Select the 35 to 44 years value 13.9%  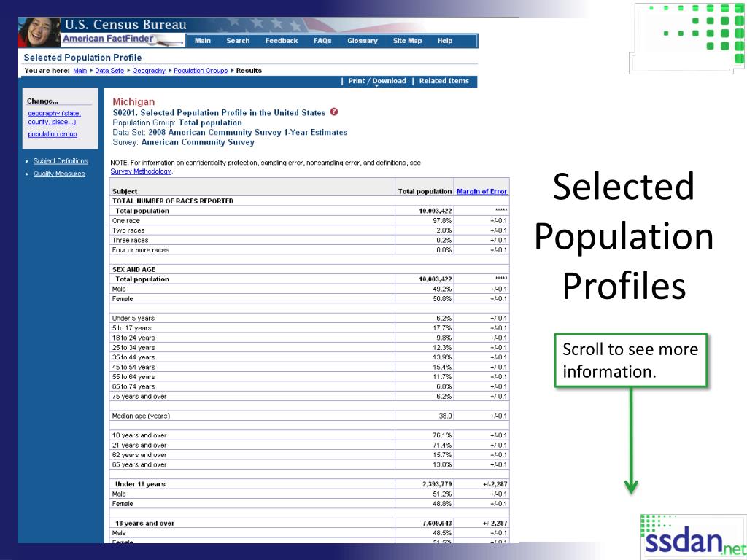point(442,357)
